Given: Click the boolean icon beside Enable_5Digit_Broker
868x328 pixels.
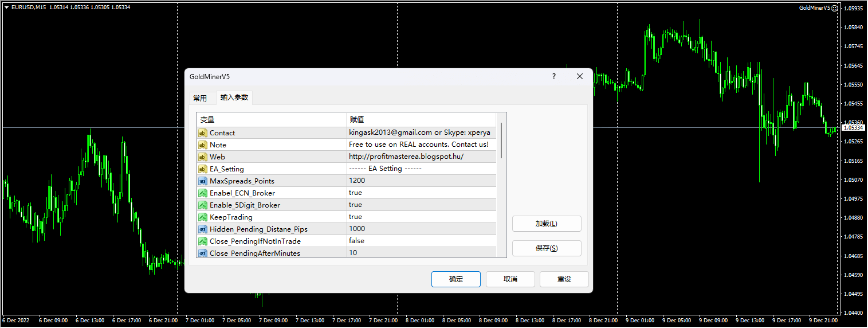Looking at the screenshot, I should (x=202, y=205).
